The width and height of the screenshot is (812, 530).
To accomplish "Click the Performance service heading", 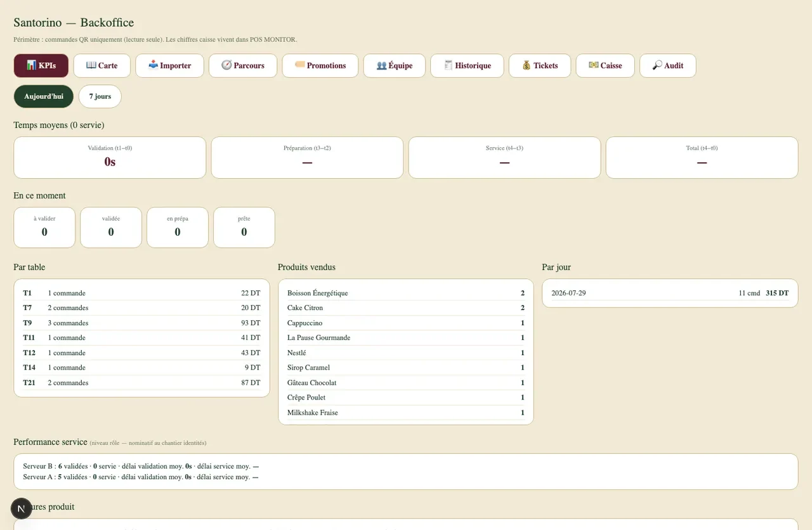I will tap(50, 442).
